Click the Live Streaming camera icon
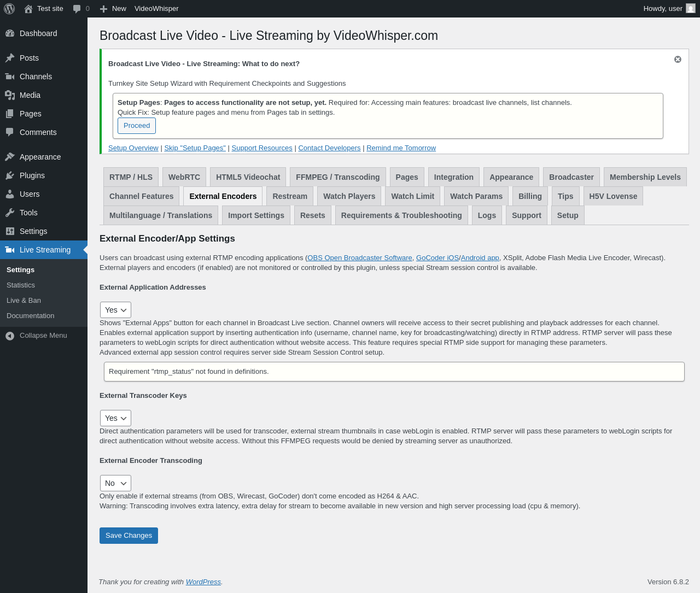Screen dimensions: 700x593 pos(10,250)
